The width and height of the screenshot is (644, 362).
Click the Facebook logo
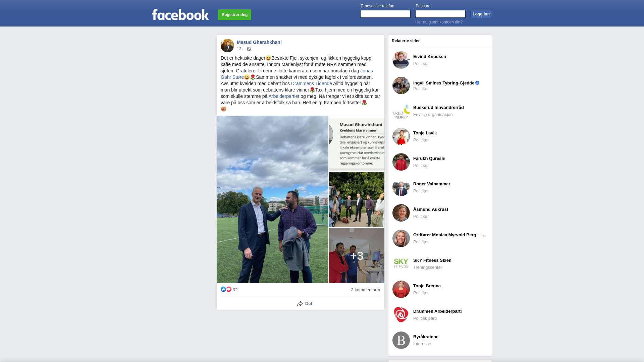coord(180,14)
